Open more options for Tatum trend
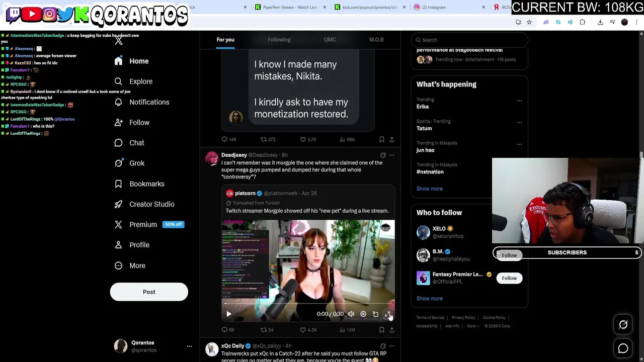Image resolution: width=644 pixels, height=362 pixels. point(519,122)
